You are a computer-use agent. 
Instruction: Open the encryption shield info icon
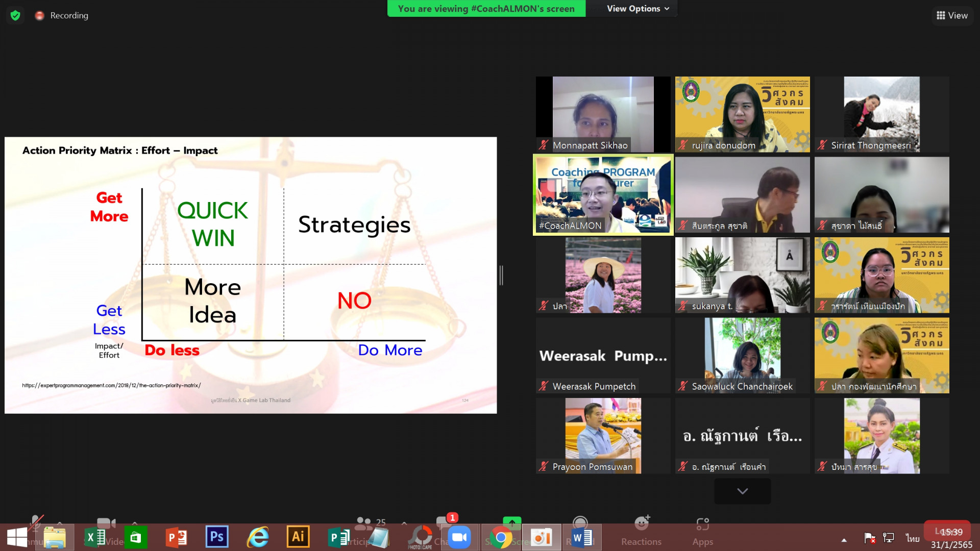pos(15,15)
